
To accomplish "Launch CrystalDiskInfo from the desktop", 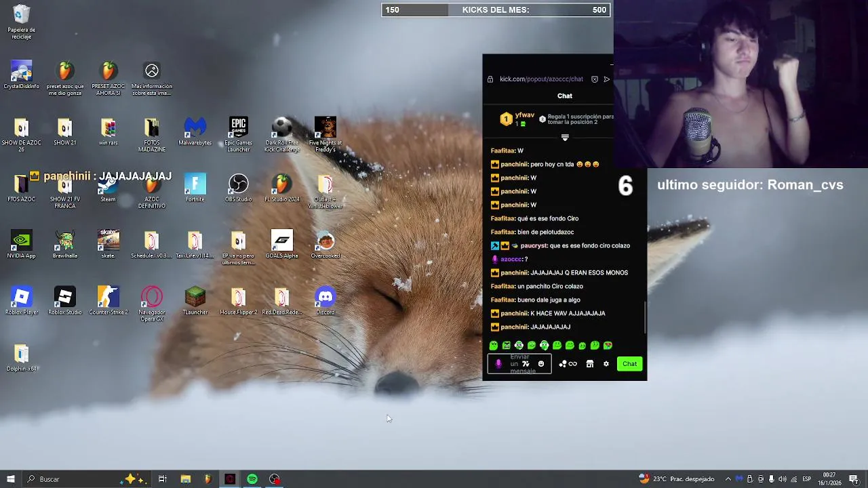I will (21, 75).
